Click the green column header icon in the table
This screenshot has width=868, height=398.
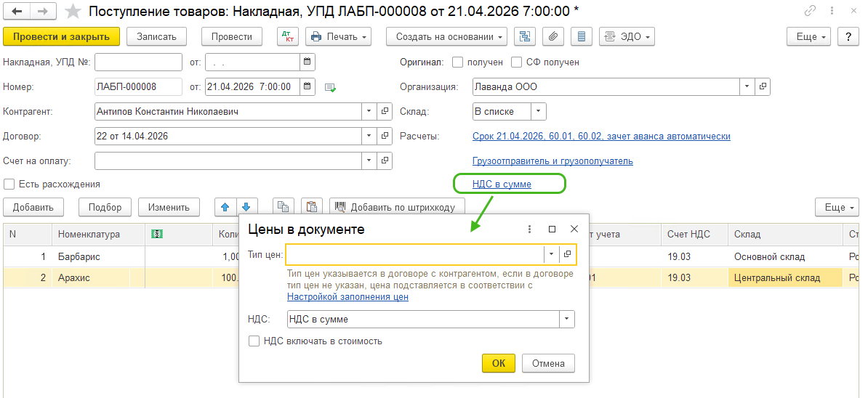coord(157,235)
